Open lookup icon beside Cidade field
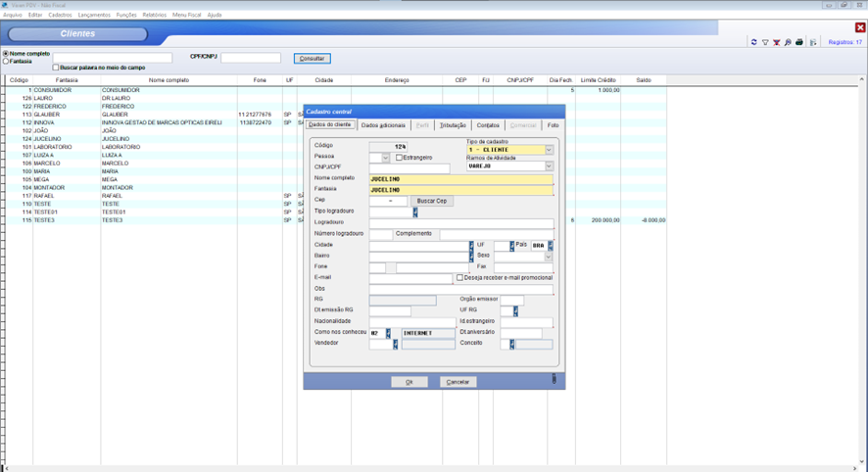868x472 pixels. (x=471, y=245)
